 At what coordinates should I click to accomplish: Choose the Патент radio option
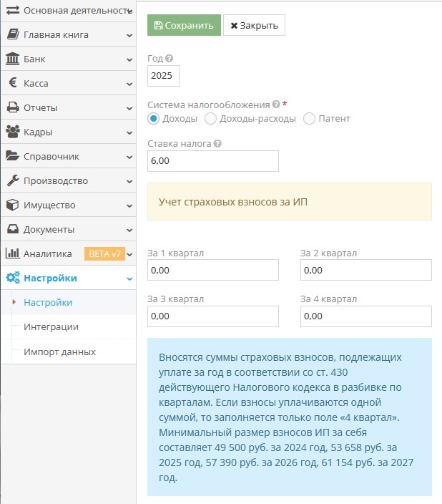pyautogui.click(x=309, y=119)
